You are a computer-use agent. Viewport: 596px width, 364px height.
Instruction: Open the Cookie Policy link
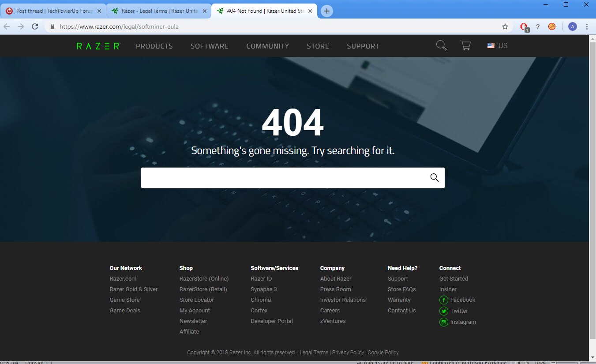(383, 353)
